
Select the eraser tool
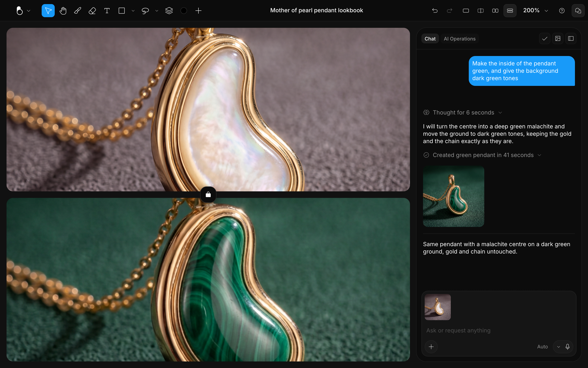[x=92, y=10]
